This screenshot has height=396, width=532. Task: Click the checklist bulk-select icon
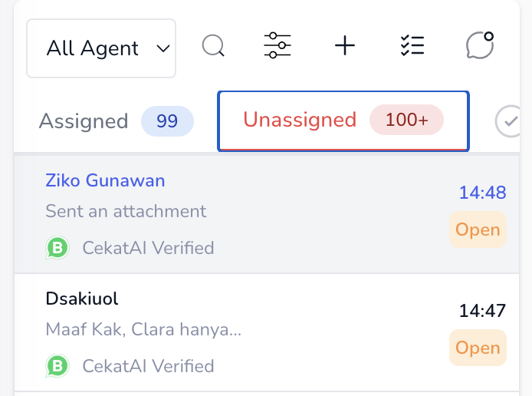point(412,46)
